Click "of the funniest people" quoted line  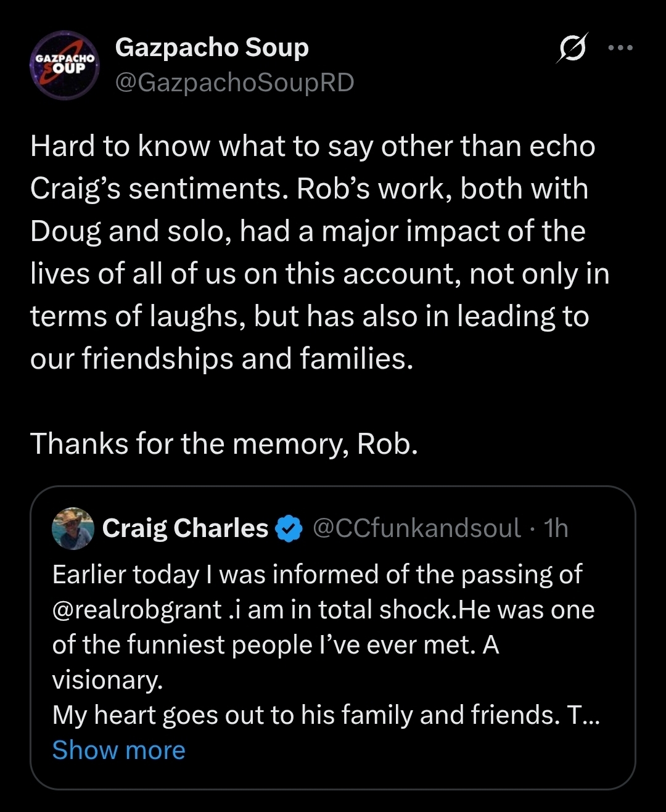(275, 645)
